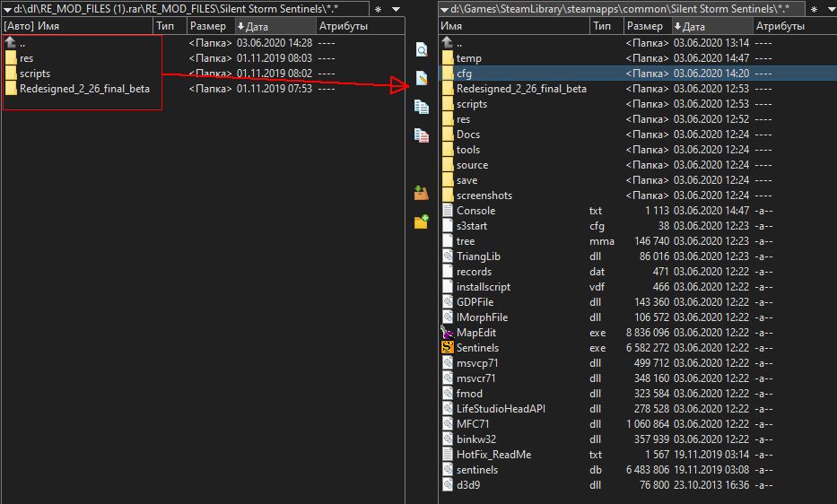Click the Move files icon with red pages
This screenshot has width=837, height=504.
pos(422,135)
